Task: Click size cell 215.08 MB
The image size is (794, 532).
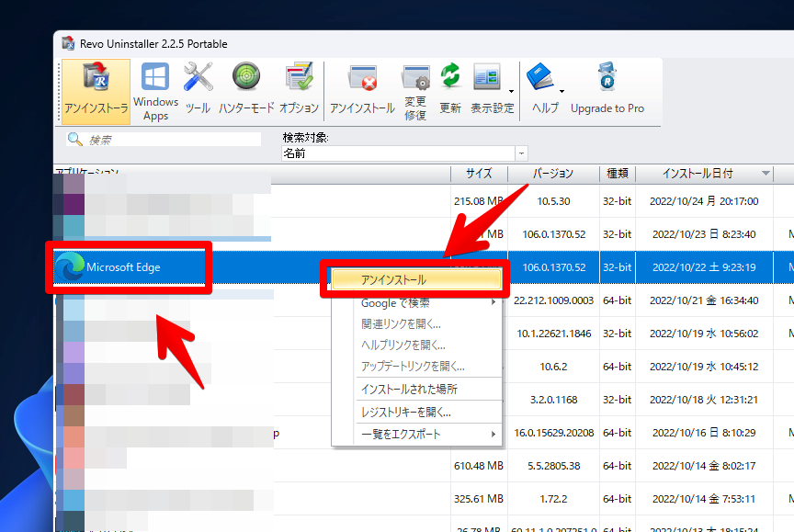Action: (479, 201)
